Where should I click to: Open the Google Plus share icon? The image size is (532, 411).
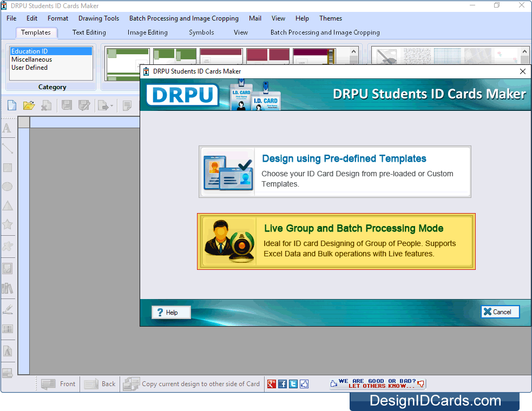(x=272, y=383)
